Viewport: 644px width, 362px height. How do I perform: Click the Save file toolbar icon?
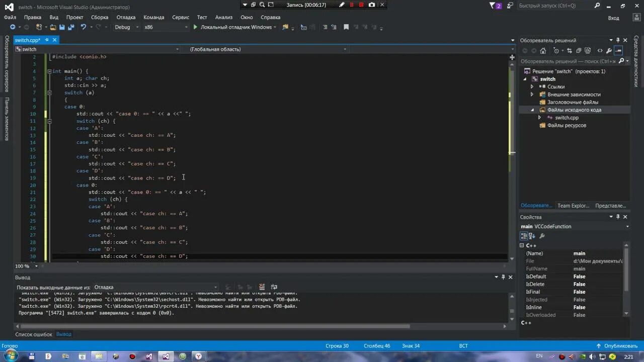point(62,27)
